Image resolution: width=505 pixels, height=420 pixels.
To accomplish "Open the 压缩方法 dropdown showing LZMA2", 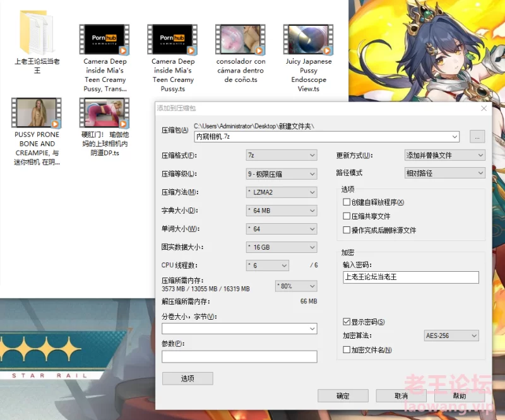I will pyautogui.click(x=282, y=192).
